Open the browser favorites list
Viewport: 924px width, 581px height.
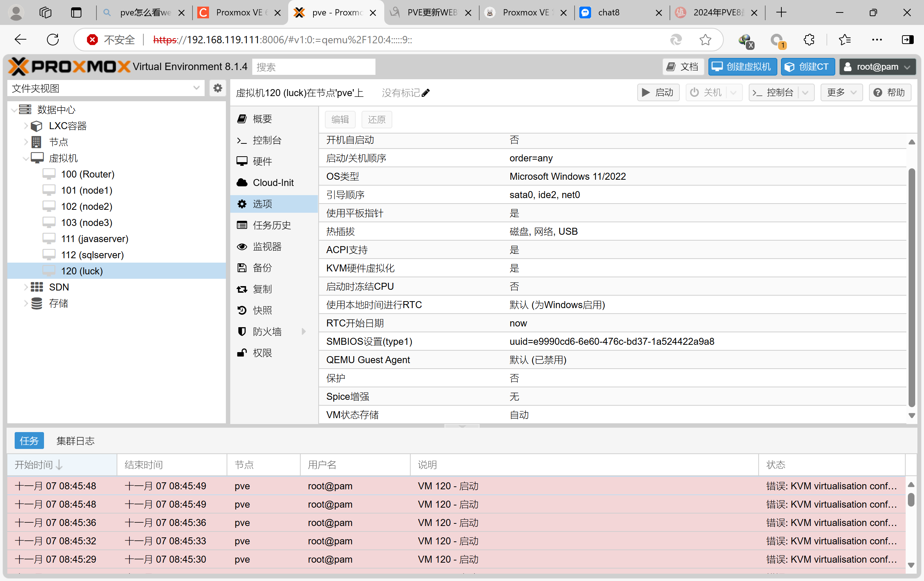tap(844, 40)
